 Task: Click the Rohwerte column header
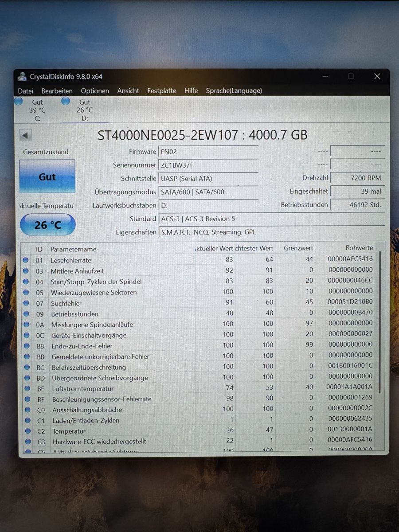pos(359,248)
